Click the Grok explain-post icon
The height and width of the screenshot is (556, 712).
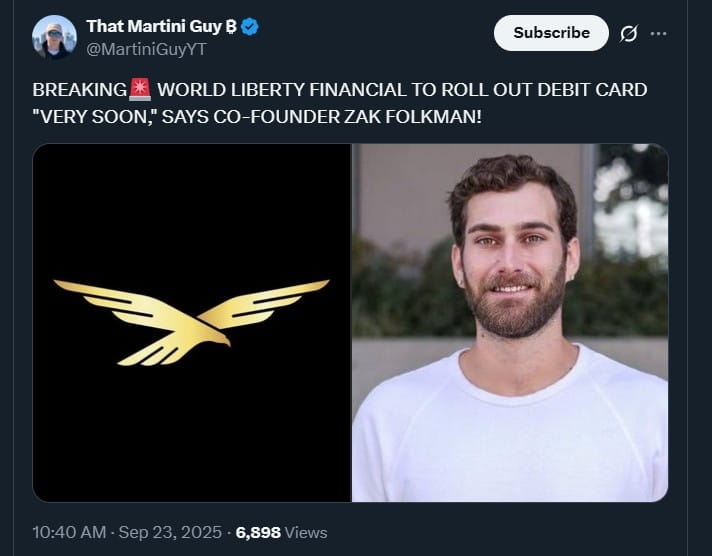tap(629, 33)
